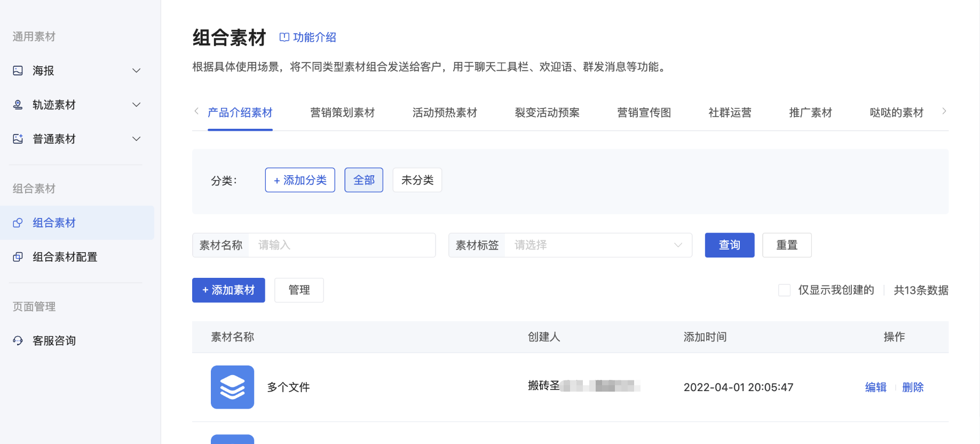Click the 管理 button
Screen dimensions: 980x444
pyautogui.click(x=299, y=290)
